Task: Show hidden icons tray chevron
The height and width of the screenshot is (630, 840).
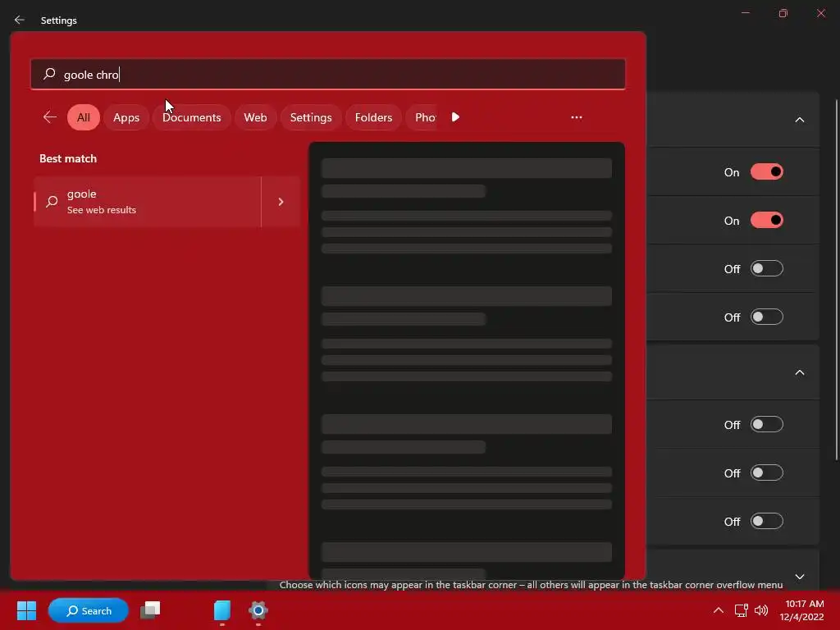Action: [x=719, y=610]
